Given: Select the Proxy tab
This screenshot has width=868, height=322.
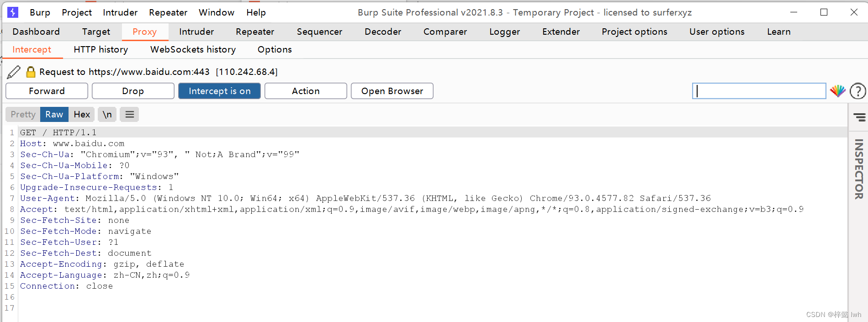Looking at the screenshot, I should tap(145, 32).
